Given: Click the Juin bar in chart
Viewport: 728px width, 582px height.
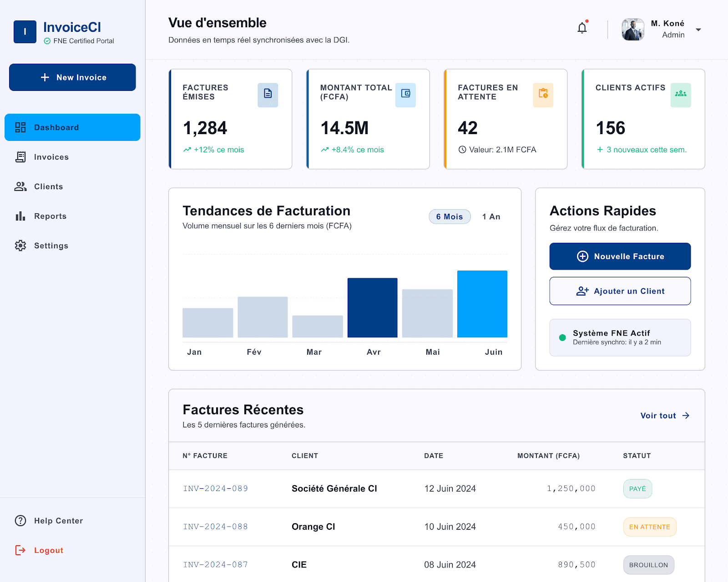Looking at the screenshot, I should pyautogui.click(x=482, y=304).
